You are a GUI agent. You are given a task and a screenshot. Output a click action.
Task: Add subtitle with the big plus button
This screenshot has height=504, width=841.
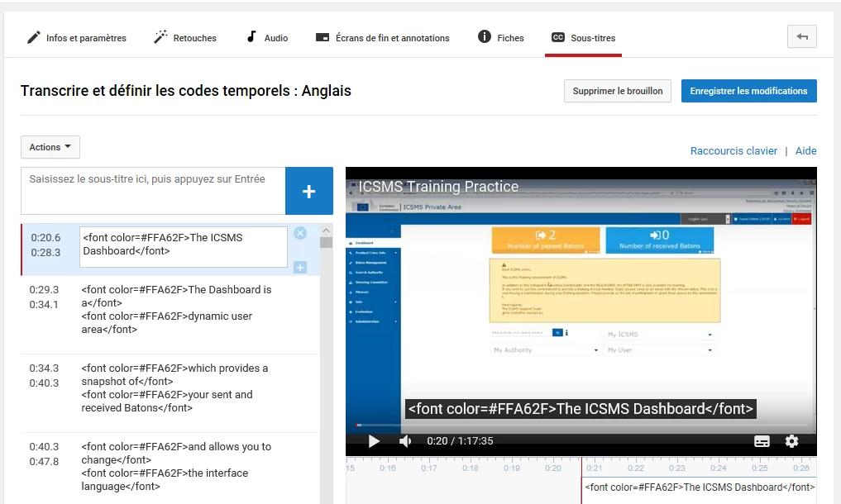pyautogui.click(x=309, y=191)
